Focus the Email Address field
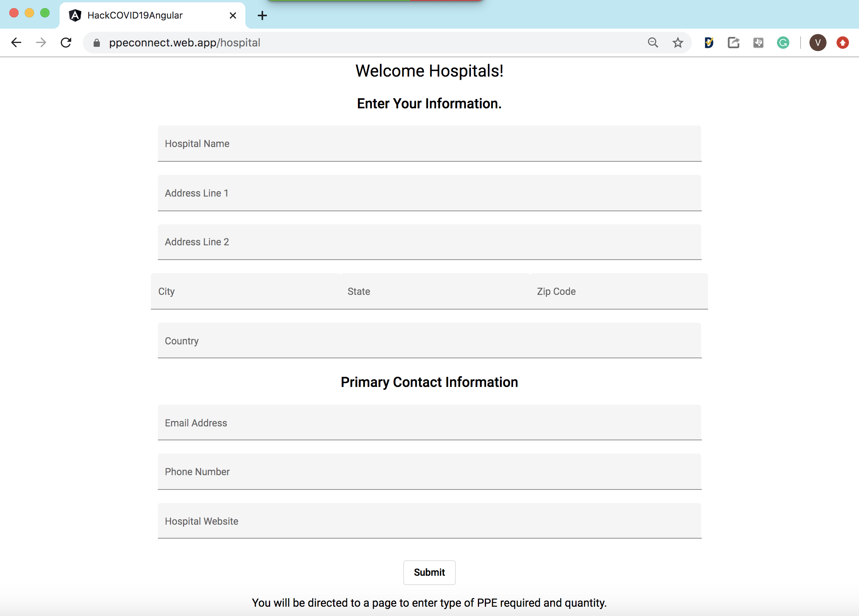859x616 pixels. (429, 423)
